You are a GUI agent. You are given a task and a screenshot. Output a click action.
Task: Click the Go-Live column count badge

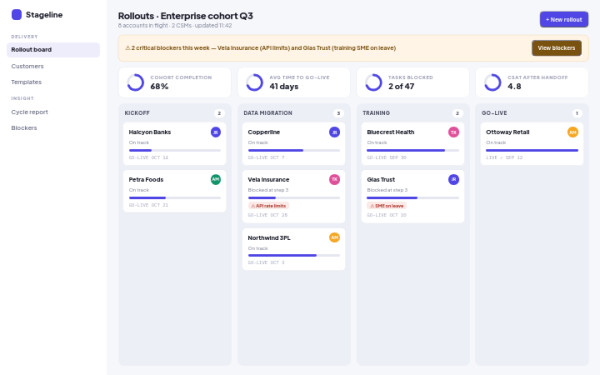tap(577, 113)
